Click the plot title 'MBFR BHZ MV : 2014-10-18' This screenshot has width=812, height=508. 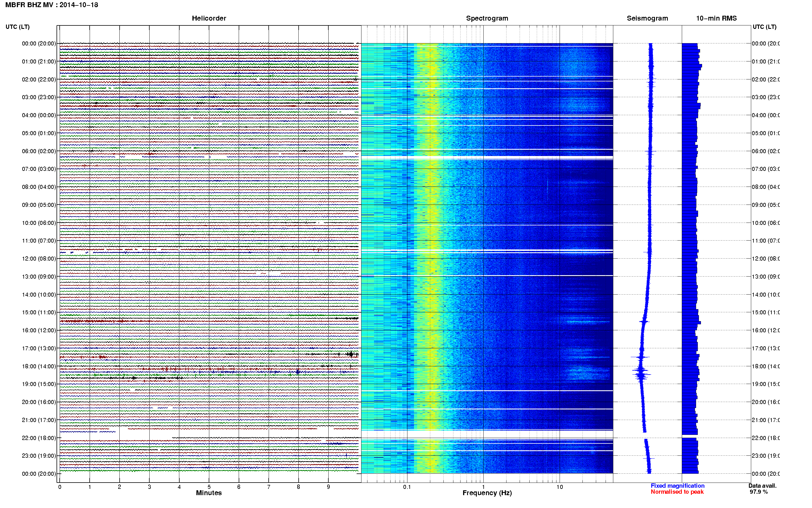(52, 5)
